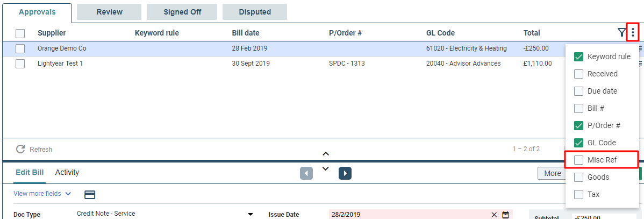Click into the Issue Date field

(x=409, y=215)
